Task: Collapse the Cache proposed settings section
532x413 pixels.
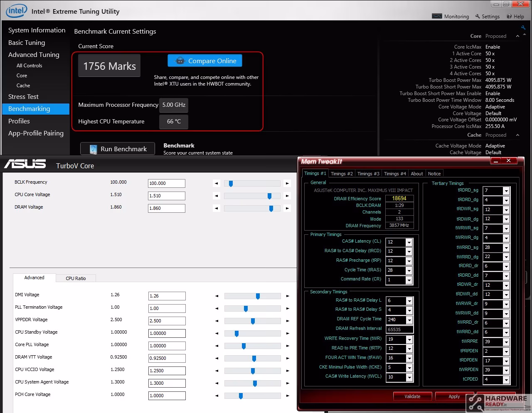Action: click(x=517, y=135)
